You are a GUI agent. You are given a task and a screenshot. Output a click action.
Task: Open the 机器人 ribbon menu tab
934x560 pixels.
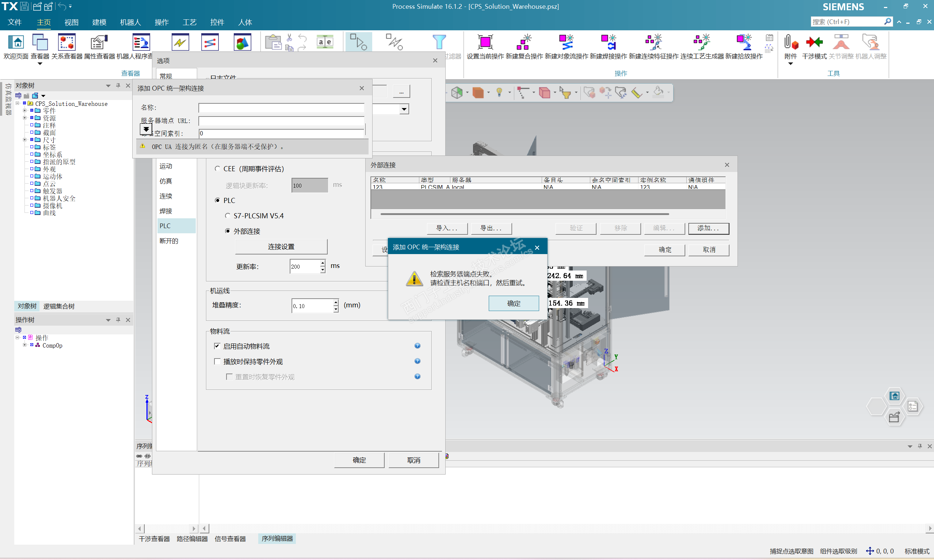[130, 22]
